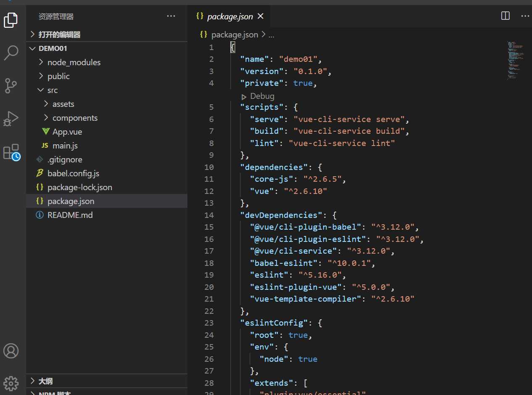
Task: Collapse the DEMO01 project folder
Action: (107, 48)
